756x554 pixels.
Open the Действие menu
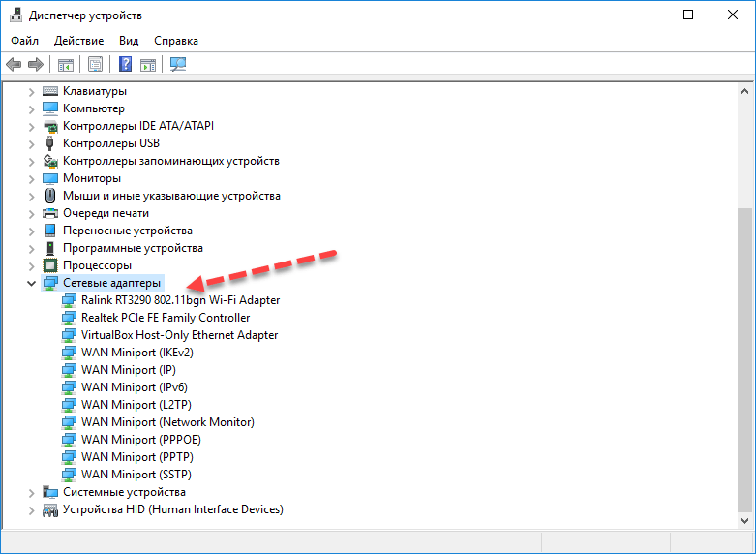pyautogui.click(x=78, y=41)
